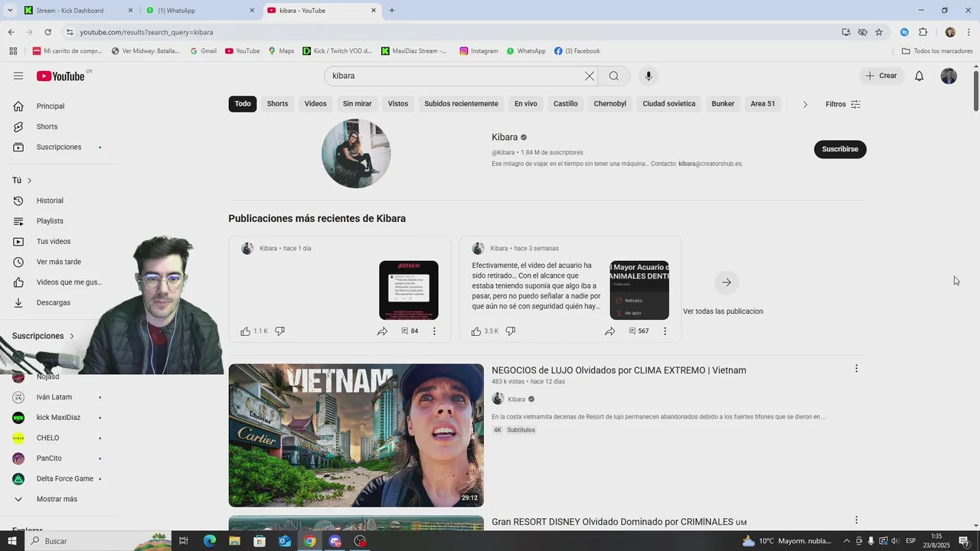Screen dimensions: 980x551
Task: Share the aquarium post from hace 3 semanas
Action: click(610, 331)
